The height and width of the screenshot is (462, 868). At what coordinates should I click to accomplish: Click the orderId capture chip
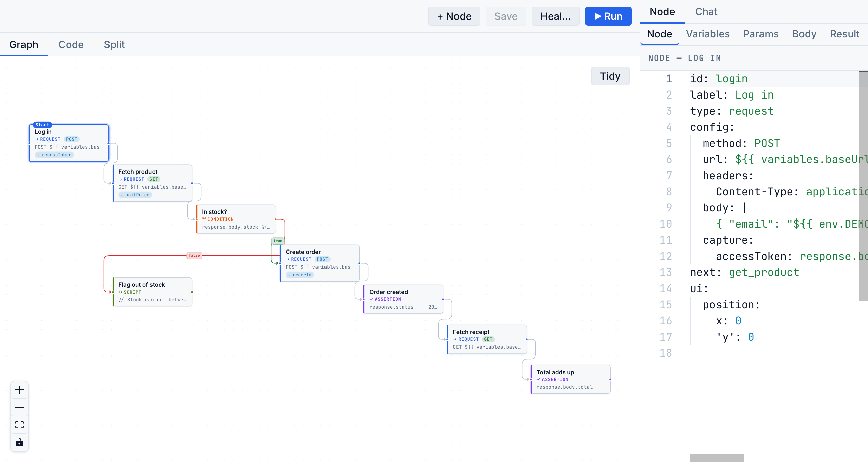point(300,275)
